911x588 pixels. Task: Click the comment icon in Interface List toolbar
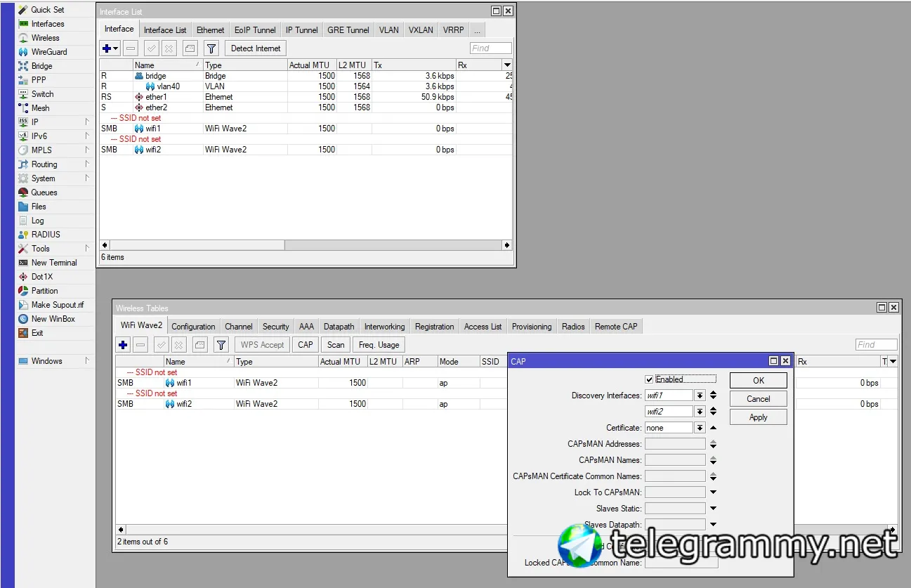[x=190, y=48]
